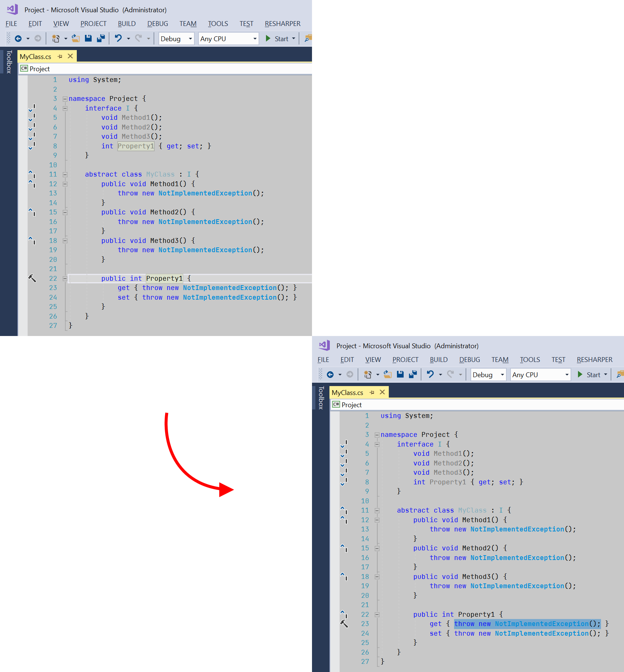Screen dimensions: 624x672
Task: Click Undo icon in top window toolbar
Action: click(x=118, y=38)
